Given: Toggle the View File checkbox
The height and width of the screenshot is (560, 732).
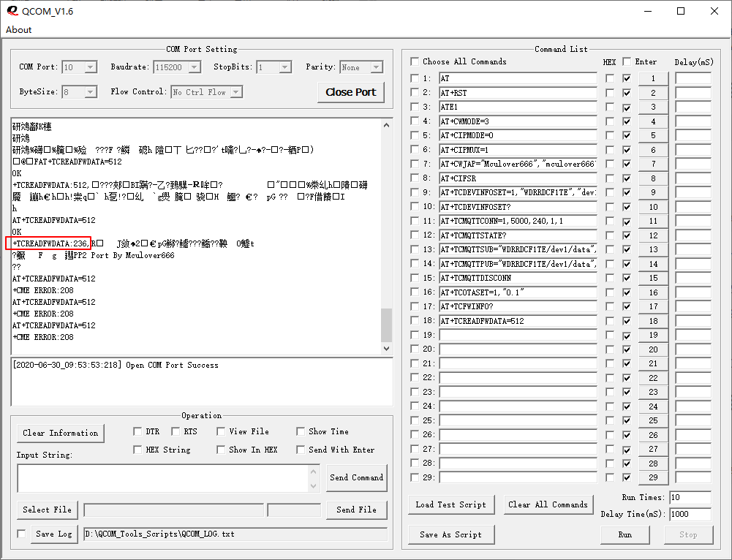Looking at the screenshot, I should [x=221, y=431].
